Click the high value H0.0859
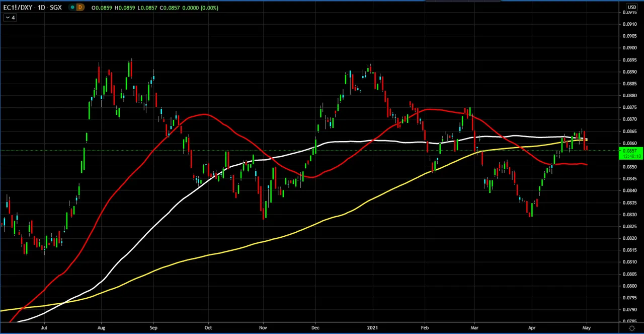 click(x=124, y=8)
